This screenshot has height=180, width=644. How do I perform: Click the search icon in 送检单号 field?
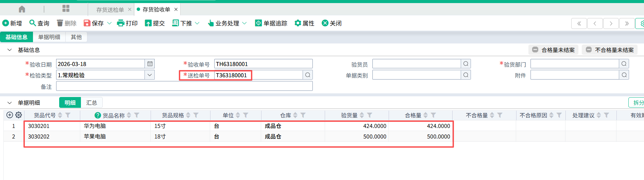click(x=308, y=75)
